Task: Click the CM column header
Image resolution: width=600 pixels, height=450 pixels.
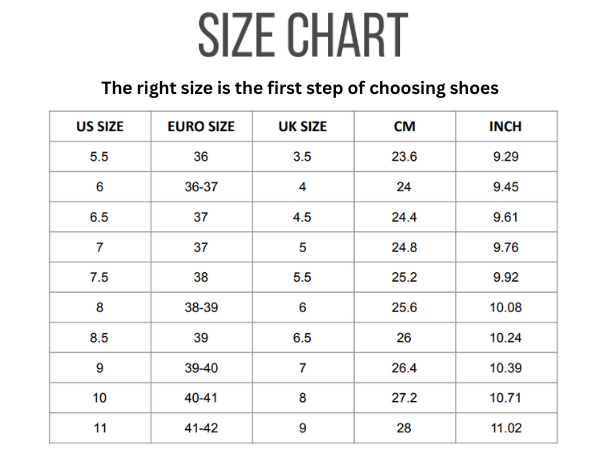Action: (404, 127)
